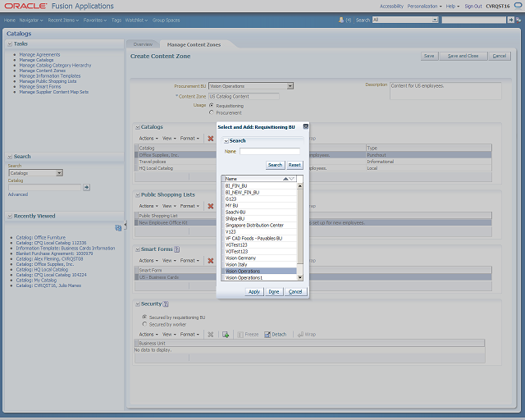Image resolution: width=525 pixels, height=420 pixels.
Task: Select Secured by worker option
Action: coord(144,324)
